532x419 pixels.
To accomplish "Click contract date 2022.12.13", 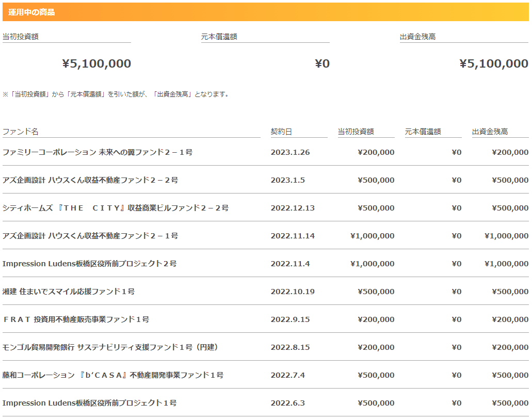I will (x=293, y=208).
